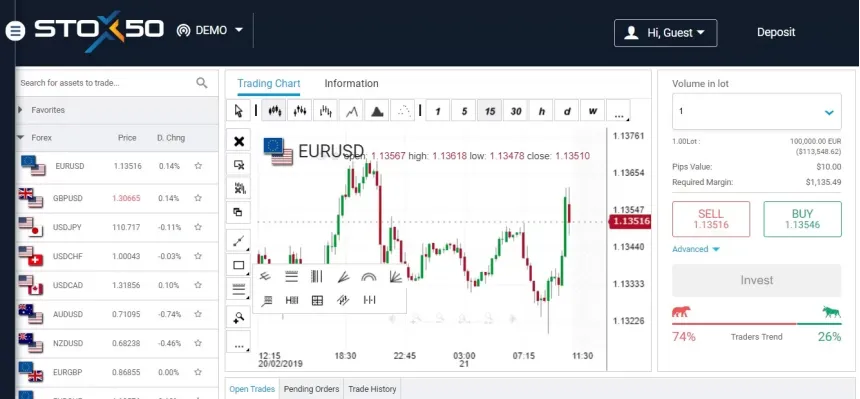Select the NZDUSD row in Forex list
This screenshot has width=860, height=399.
click(117, 343)
